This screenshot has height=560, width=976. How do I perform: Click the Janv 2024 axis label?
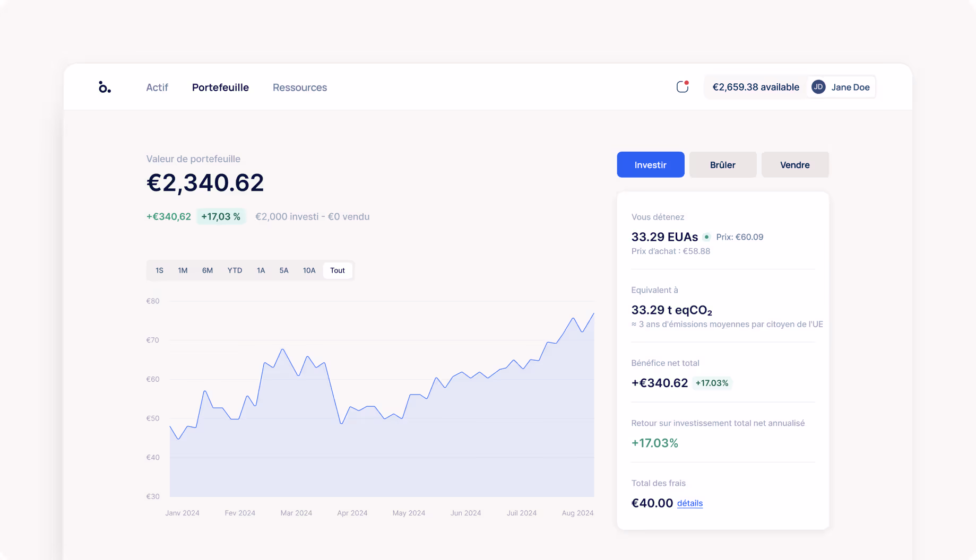pos(182,513)
